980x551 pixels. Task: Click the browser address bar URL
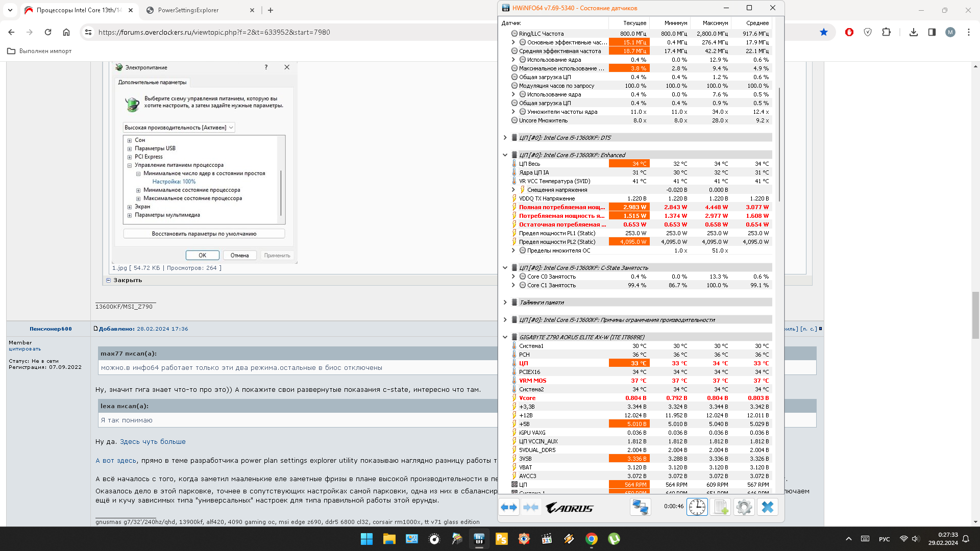tap(214, 32)
